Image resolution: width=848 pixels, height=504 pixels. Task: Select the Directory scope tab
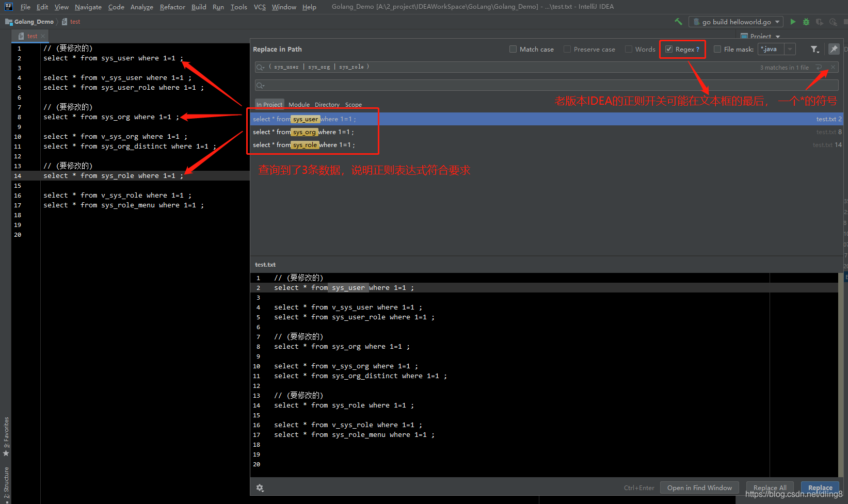[x=327, y=104]
